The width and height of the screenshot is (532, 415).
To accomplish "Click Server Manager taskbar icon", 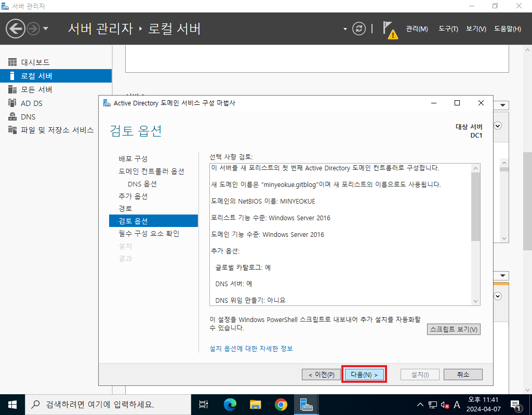I will pos(306,405).
